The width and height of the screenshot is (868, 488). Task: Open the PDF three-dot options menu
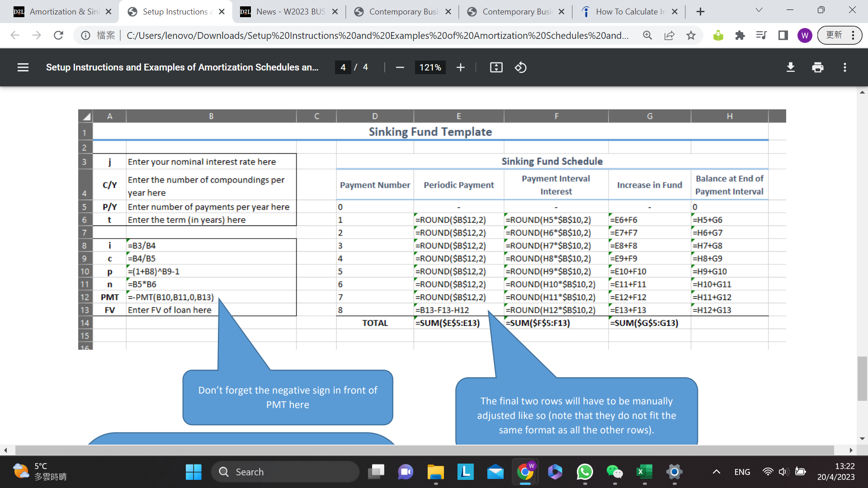tap(844, 67)
